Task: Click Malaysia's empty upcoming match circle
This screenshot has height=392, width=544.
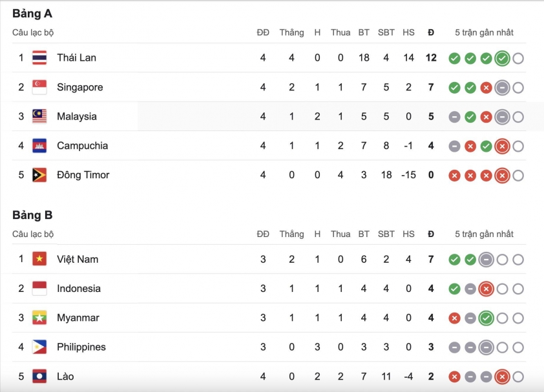Action: (x=518, y=117)
